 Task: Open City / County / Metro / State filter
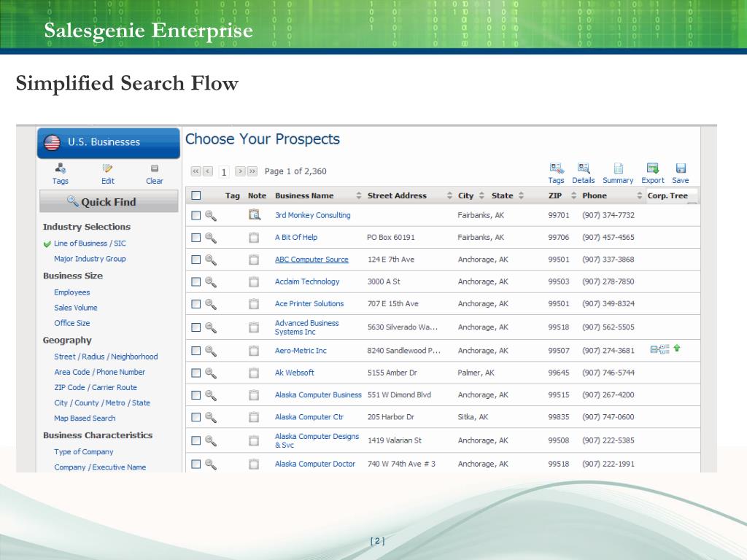(x=102, y=402)
